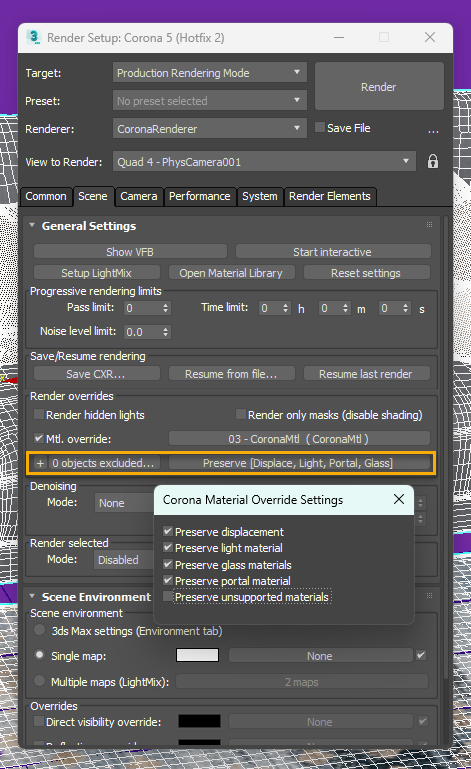Toggle the Single map enabled checkbox
Screen dimensions: 471x769
421,655
